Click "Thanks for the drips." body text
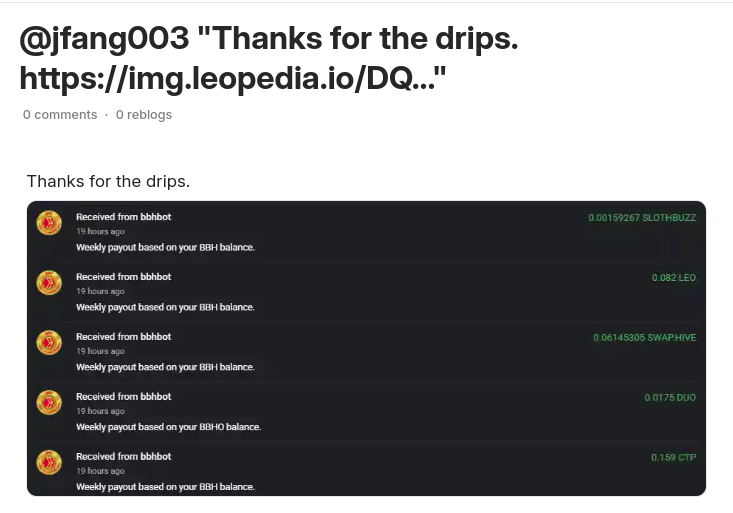The image size is (733, 513). [108, 181]
